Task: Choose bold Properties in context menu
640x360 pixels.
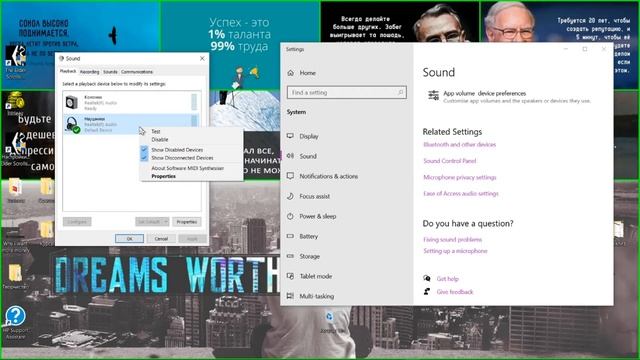Action: [163, 176]
